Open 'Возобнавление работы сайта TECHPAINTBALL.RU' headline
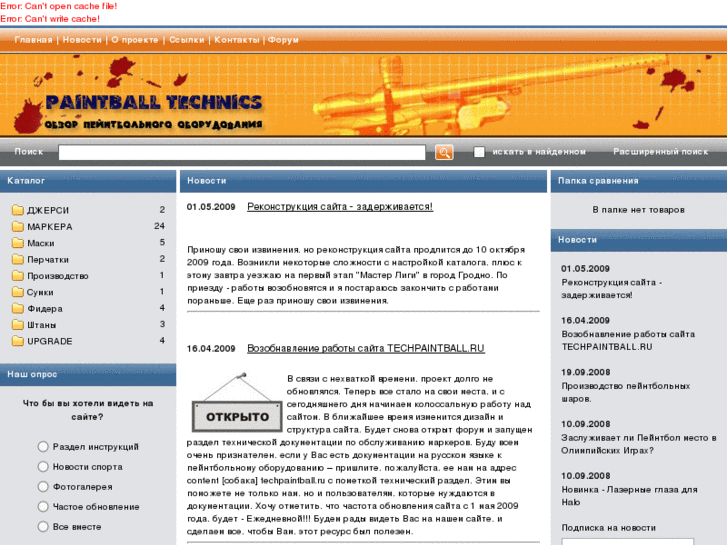 tap(366, 348)
